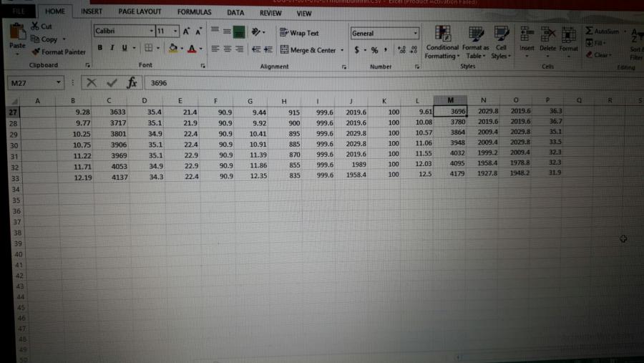Viewport: 644px width, 363px height.
Task: Click the Insert Function fx icon
Action: pos(132,82)
